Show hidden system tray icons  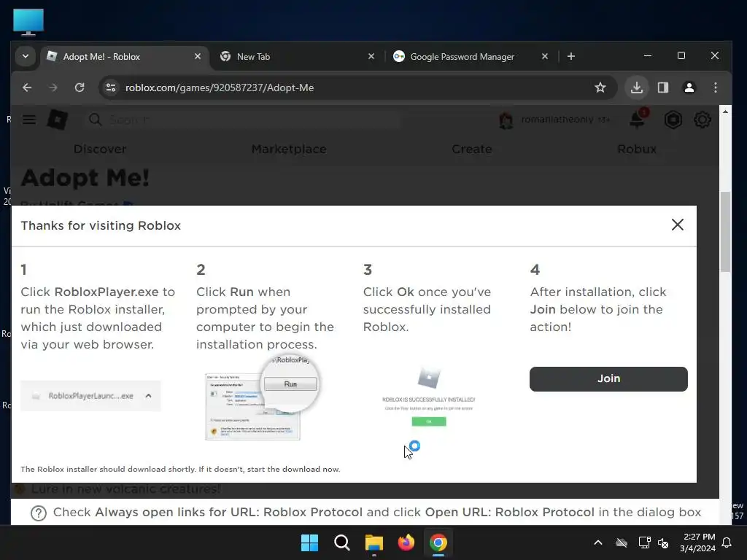pyautogui.click(x=598, y=542)
